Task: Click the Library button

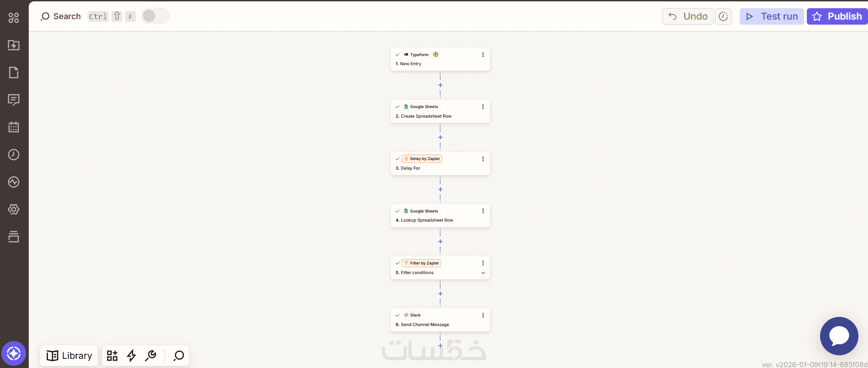Action: (69, 356)
